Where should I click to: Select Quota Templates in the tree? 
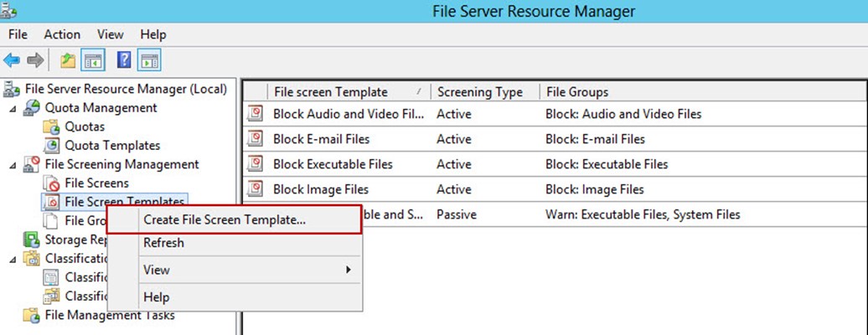[112, 146]
